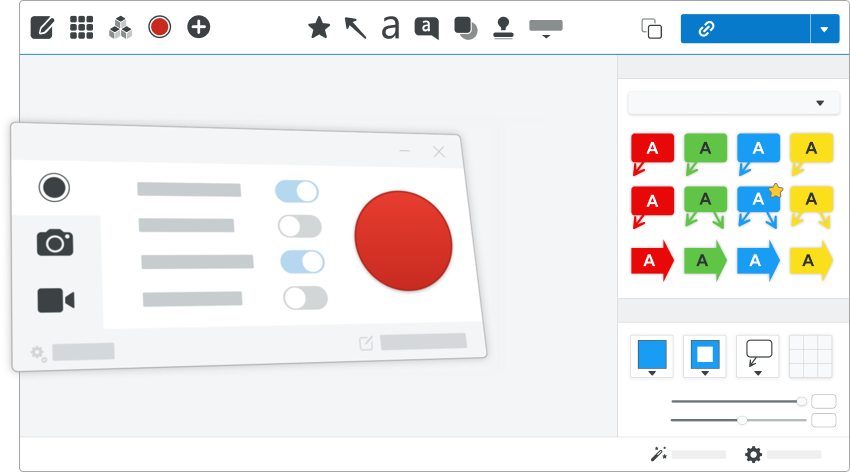Click the value field beside the lower slider
The image size is (850, 472).
point(823,420)
